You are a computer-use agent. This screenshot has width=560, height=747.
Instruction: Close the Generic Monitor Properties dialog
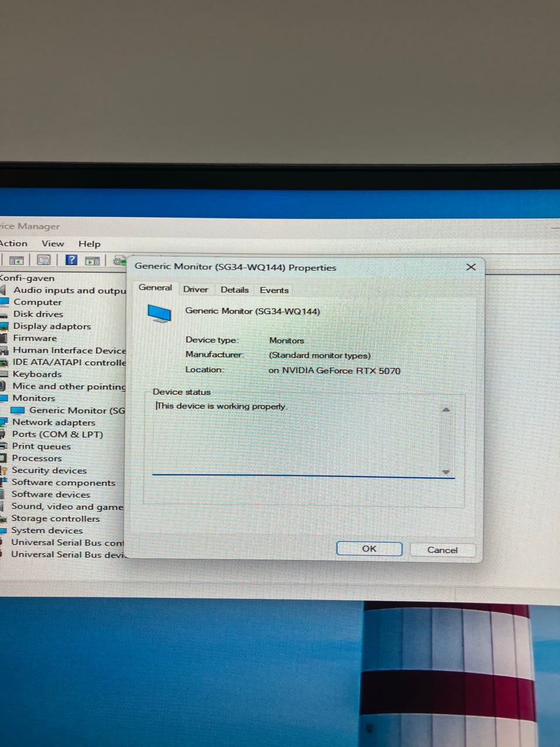[x=471, y=267]
